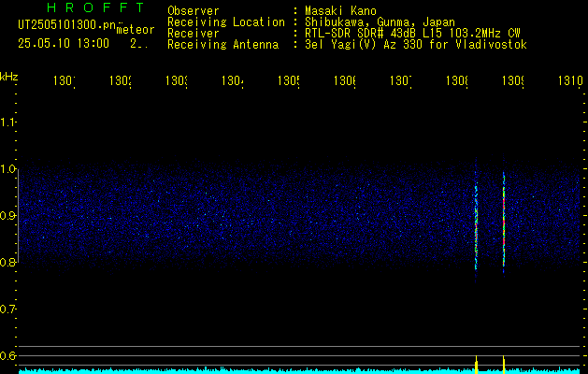
Task: Click the 1309 time axis label
Action: [513, 80]
